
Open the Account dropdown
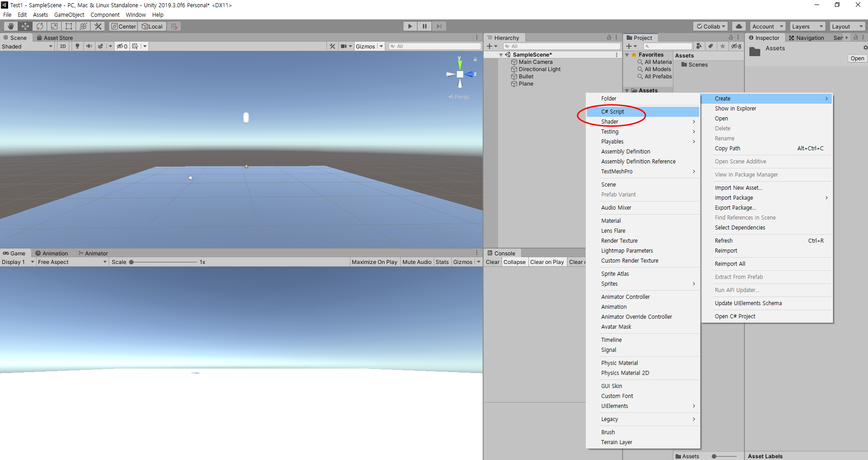click(x=767, y=26)
